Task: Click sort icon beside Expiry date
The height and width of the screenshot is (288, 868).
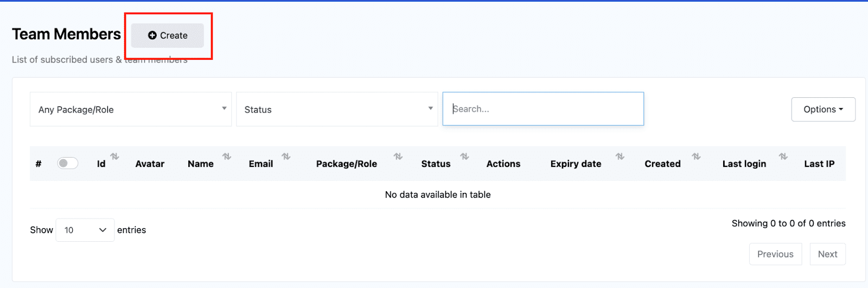Action: pos(620,156)
